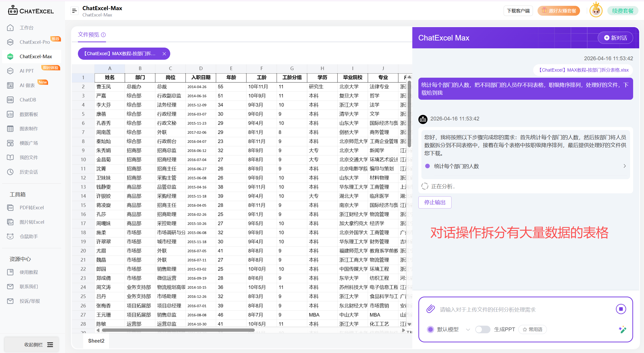Image resolution: width=644 pixels, height=353 pixels.
Task: Open 我的文件 in the sidebar
Action: pyautogui.click(x=10, y=157)
